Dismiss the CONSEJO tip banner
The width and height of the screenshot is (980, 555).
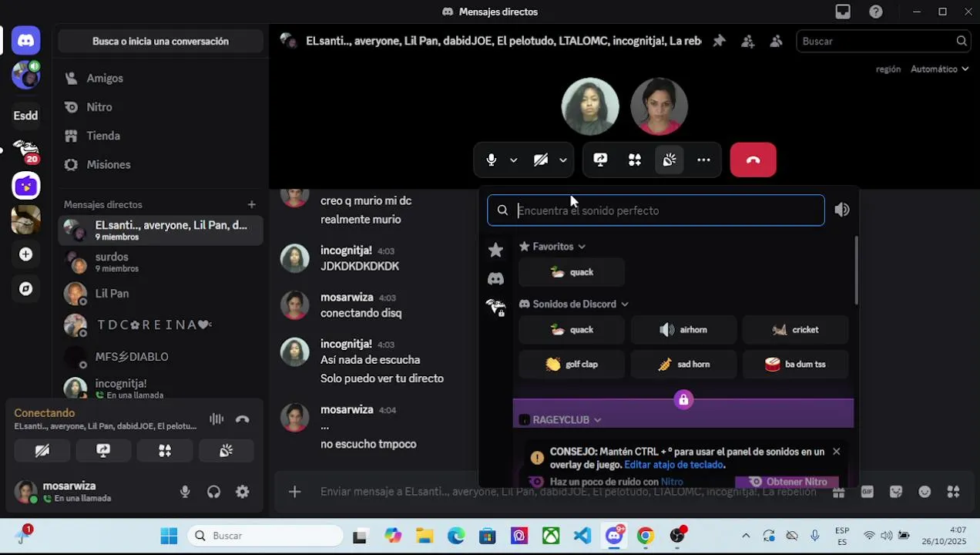click(836, 452)
